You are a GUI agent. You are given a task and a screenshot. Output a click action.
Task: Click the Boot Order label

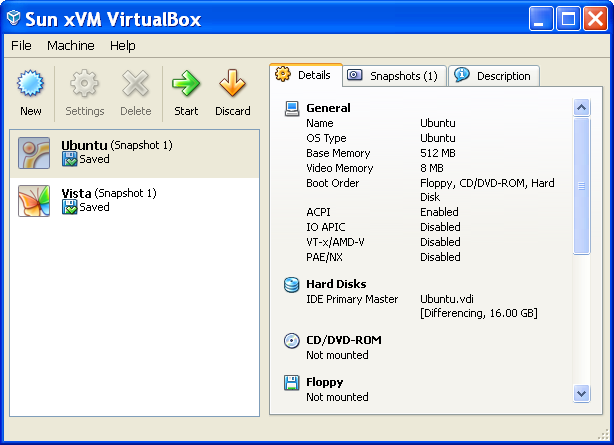click(332, 183)
